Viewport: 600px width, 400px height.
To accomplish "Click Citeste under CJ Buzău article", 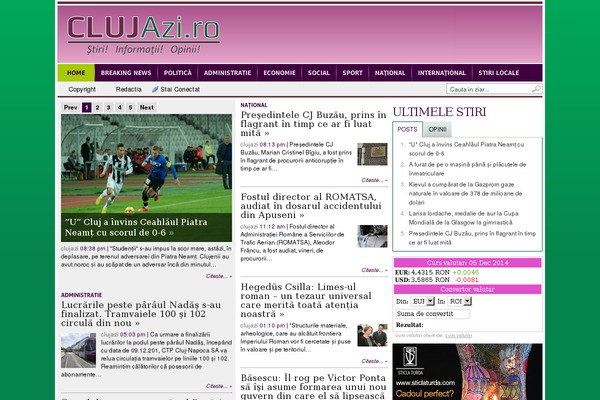I will (374, 180).
